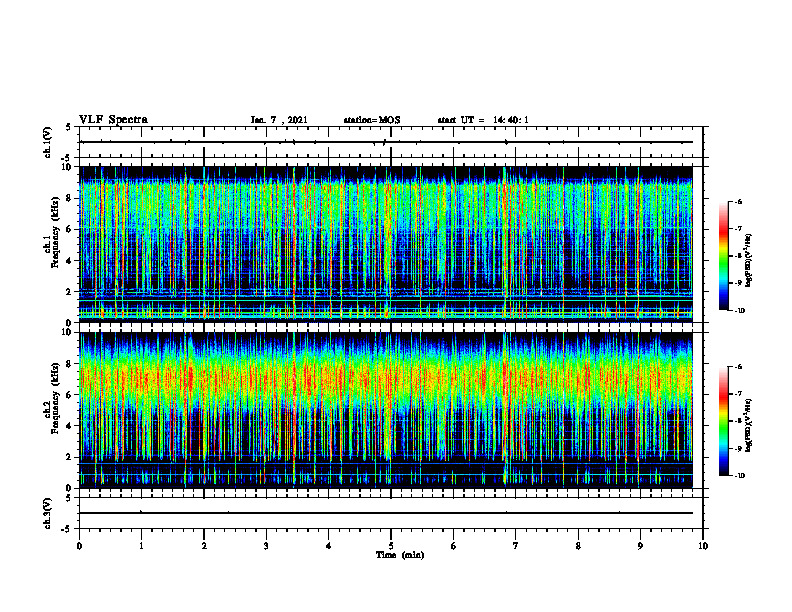The height and width of the screenshot is (612, 792).
Task: Click the '-7' label on ch.2 colorbar
Action: click(738, 394)
